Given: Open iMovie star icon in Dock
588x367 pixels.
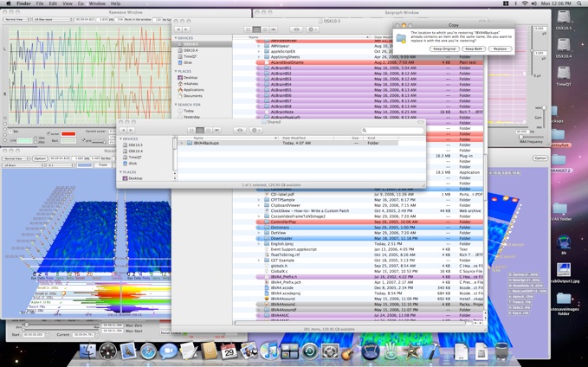Looking at the screenshot, I should [411, 351].
